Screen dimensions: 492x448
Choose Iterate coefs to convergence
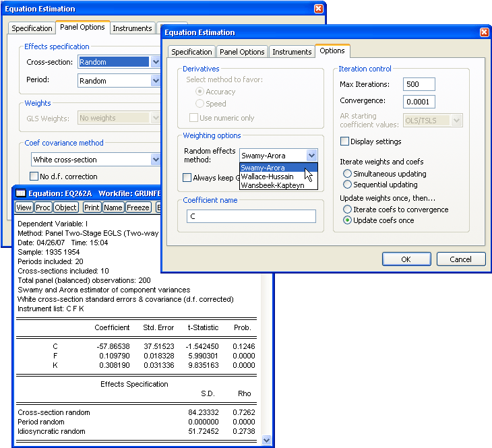click(347, 210)
